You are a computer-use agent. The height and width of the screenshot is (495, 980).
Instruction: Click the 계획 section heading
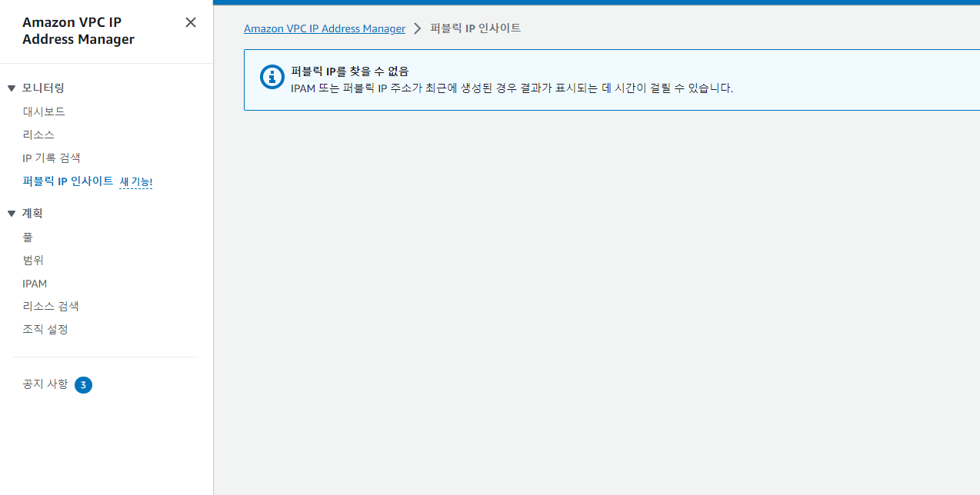(32, 214)
